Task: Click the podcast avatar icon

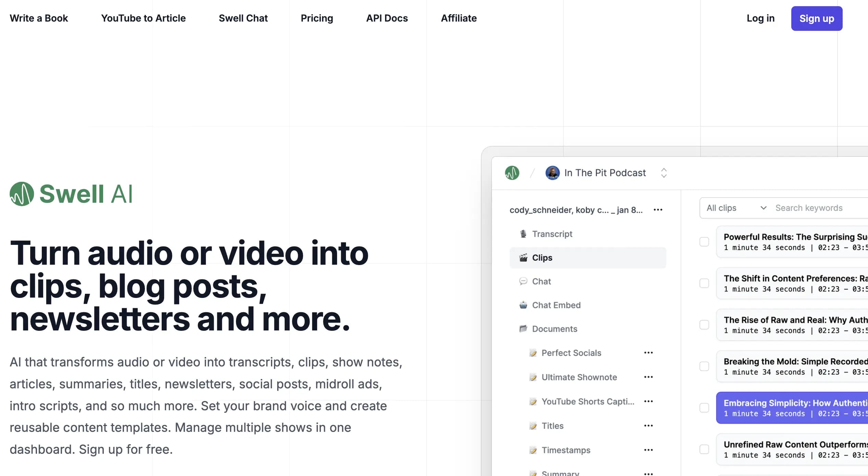Action: [x=552, y=172]
